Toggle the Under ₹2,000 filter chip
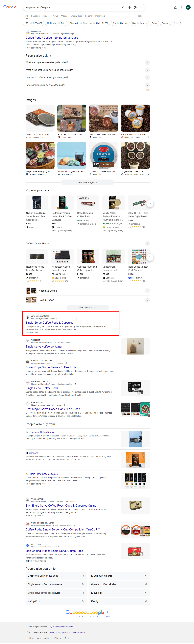Screen dimensions: 194x644 [x=102, y=23]
